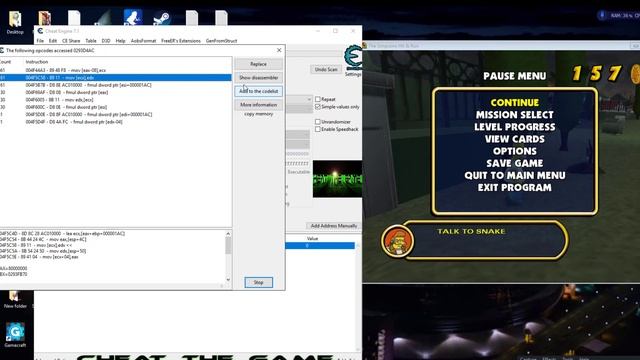Screen dimensions: 640x360
Task: Click the green tutorial thumbnail image
Action: [x=337, y=179]
